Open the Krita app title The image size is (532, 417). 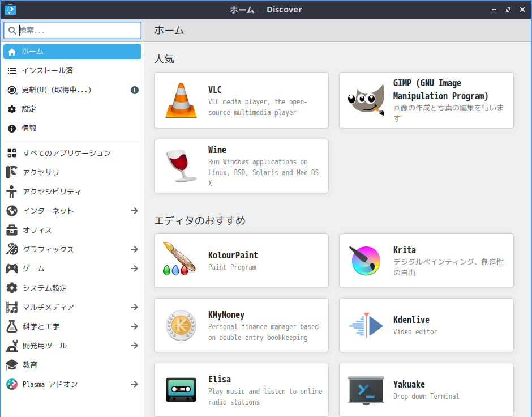pos(405,250)
